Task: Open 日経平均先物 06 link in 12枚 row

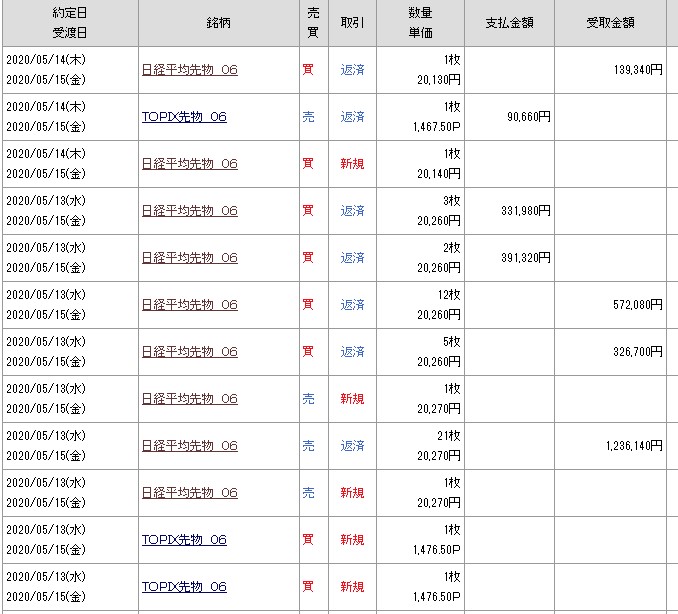Action: pyautogui.click(x=190, y=305)
